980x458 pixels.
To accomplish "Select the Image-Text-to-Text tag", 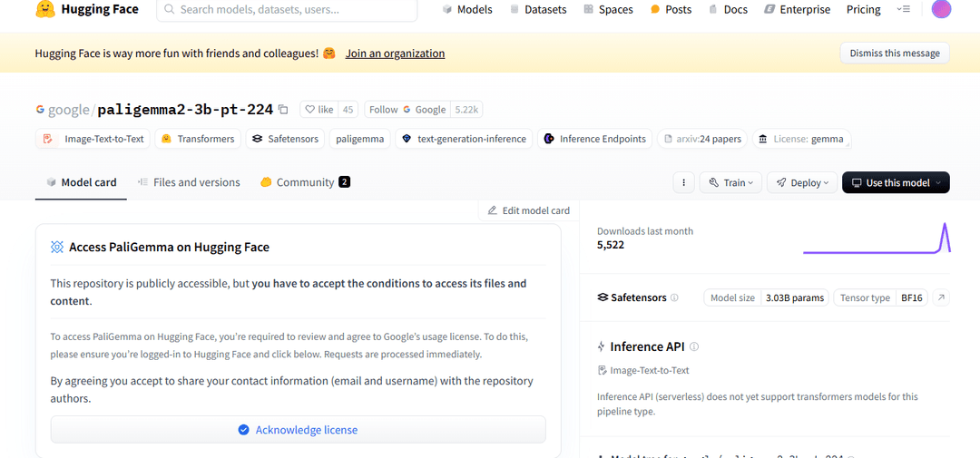I will [x=93, y=139].
